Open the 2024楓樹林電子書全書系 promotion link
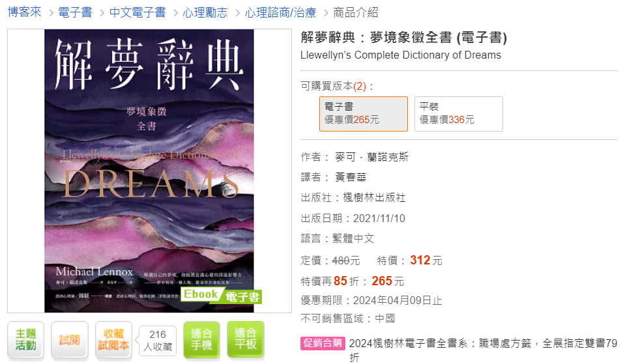The image size is (621, 364). [x=483, y=350]
